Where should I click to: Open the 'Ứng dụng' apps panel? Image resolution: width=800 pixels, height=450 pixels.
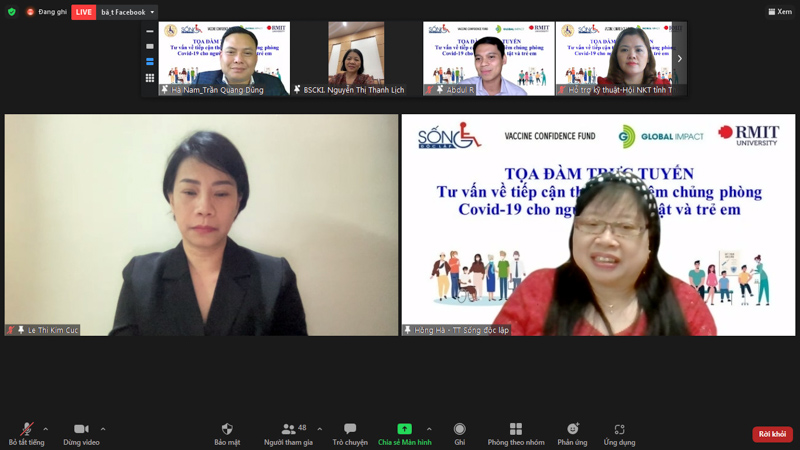619,434
